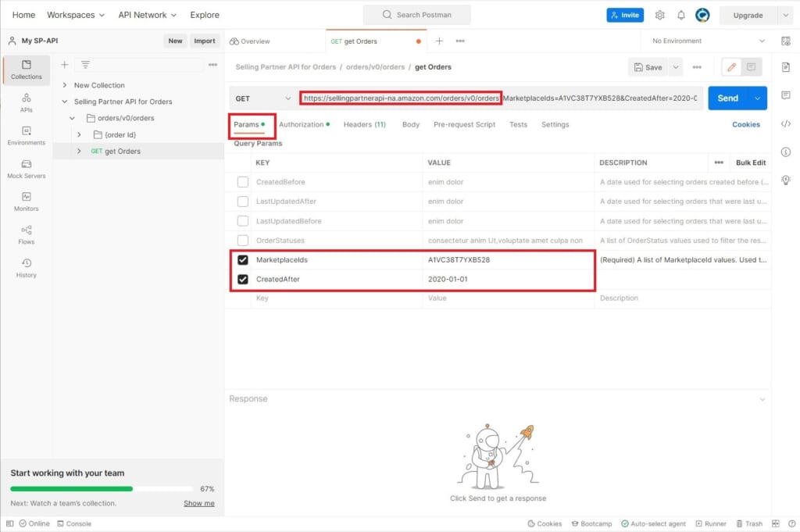This screenshot has height=532, width=800.
Task: Switch to the Settings request tab
Action: click(x=555, y=124)
